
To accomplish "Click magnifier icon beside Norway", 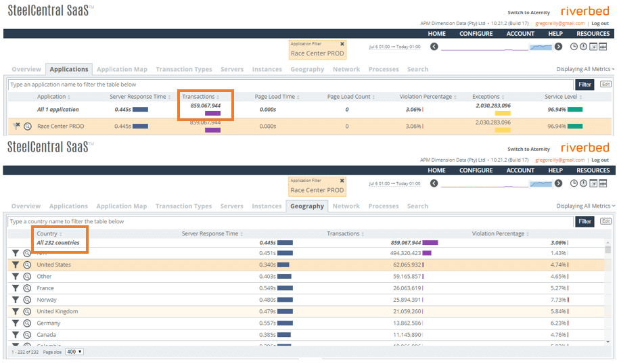I will (27, 300).
